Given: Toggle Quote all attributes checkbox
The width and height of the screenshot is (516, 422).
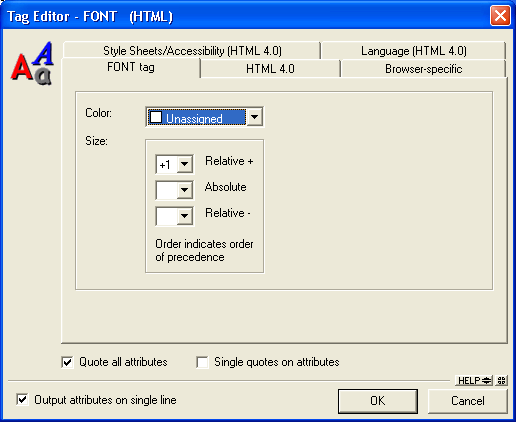Looking at the screenshot, I should (x=67, y=362).
